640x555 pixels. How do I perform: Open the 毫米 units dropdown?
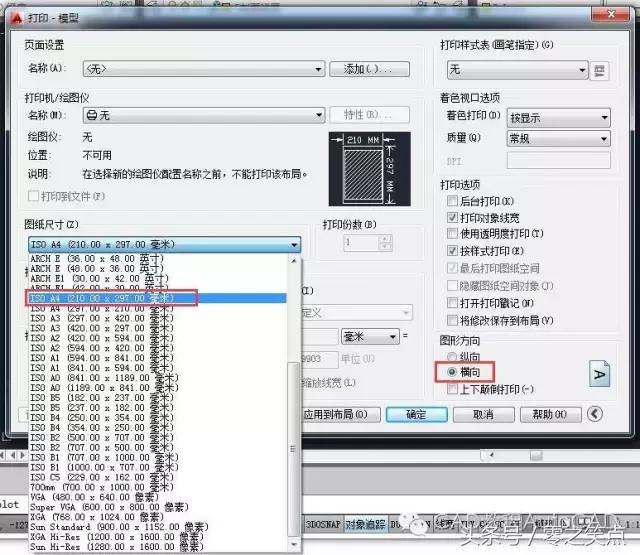point(370,337)
